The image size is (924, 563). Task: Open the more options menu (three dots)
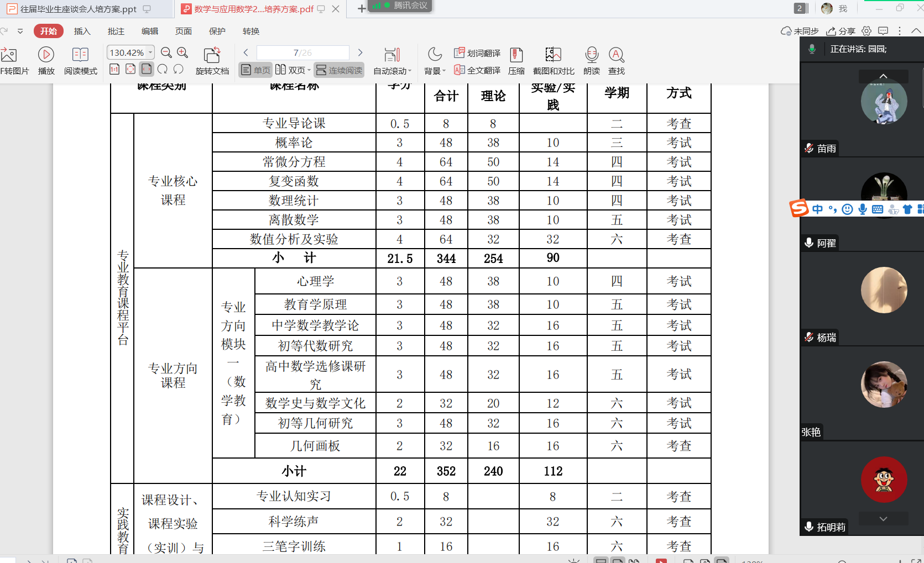point(900,31)
